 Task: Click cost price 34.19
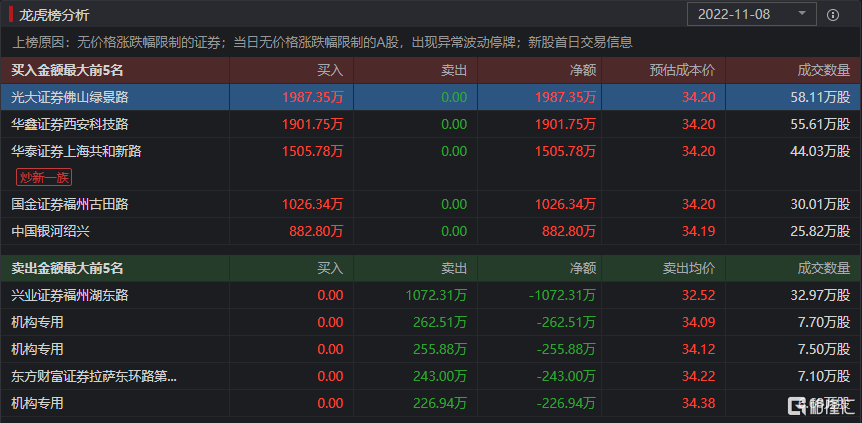click(699, 232)
